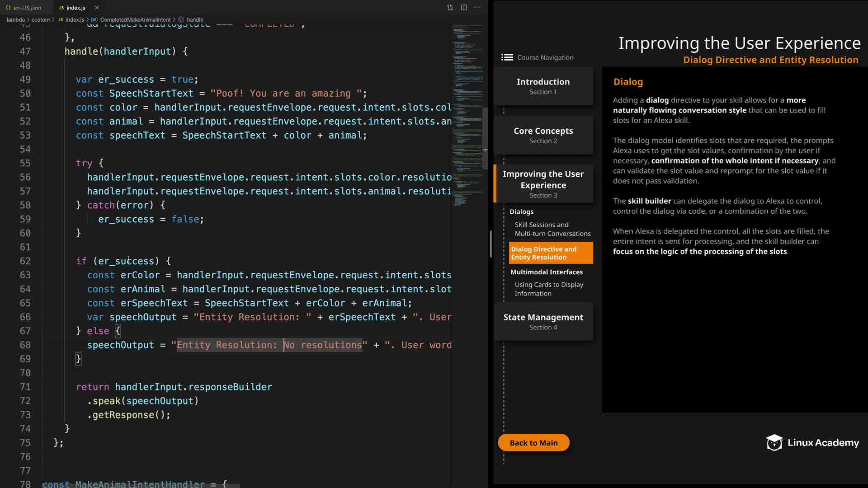Expand the Introduction Section 1 course item
This screenshot has height=488, width=868.
tap(543, 86)
